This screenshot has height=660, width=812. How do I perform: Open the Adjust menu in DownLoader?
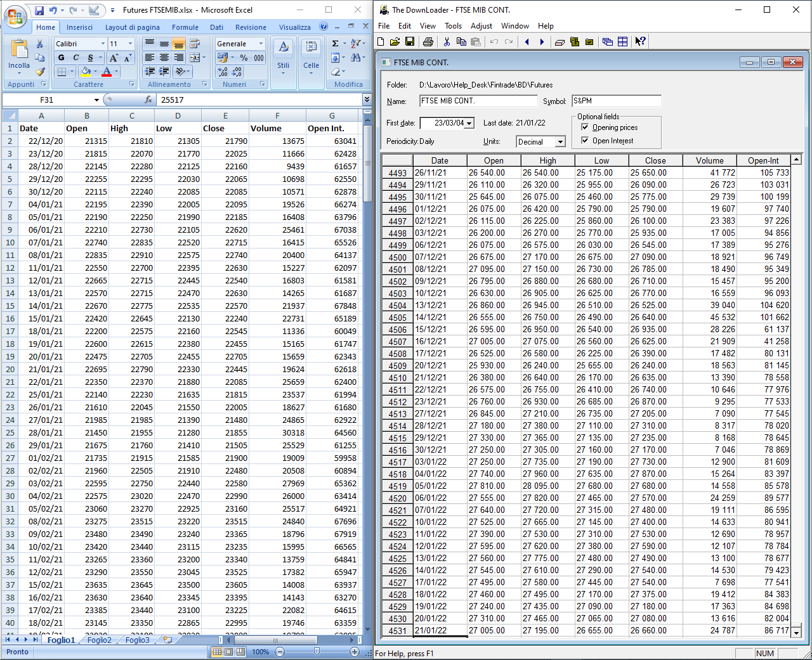[x=481, y=26]
